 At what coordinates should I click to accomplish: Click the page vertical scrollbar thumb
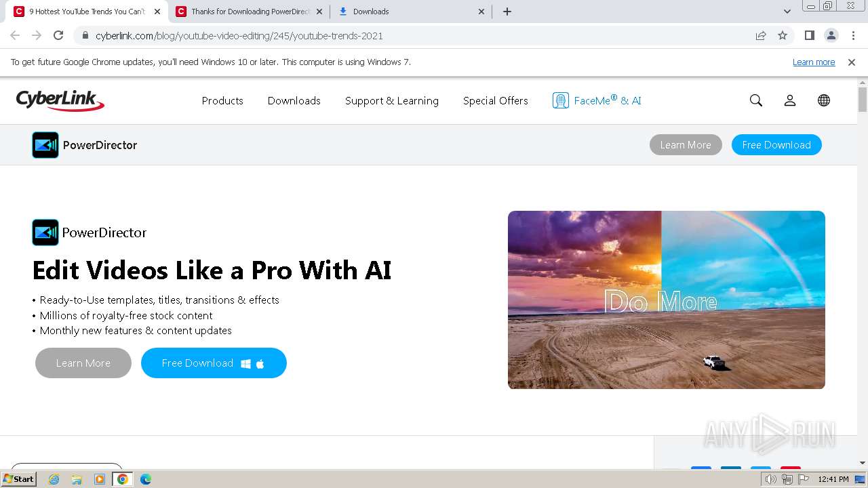tap(863, 99)
